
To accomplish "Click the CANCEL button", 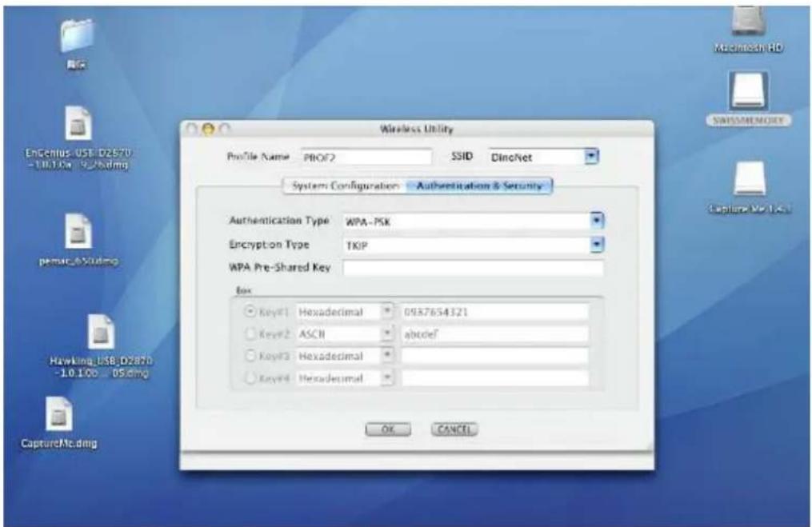I will click(x=454, y=429).
